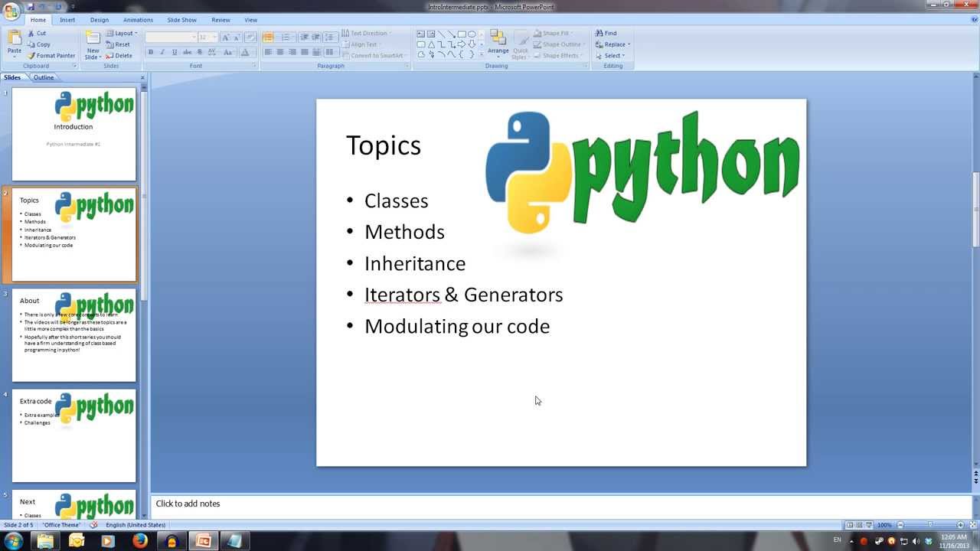Click the Increase List Level icon
Viewport: 980px width, 551px height.
315,37
